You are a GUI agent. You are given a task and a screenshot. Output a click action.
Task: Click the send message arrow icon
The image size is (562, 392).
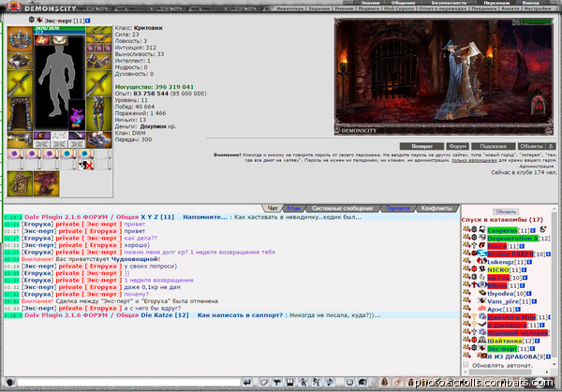[x=246, y=383]
